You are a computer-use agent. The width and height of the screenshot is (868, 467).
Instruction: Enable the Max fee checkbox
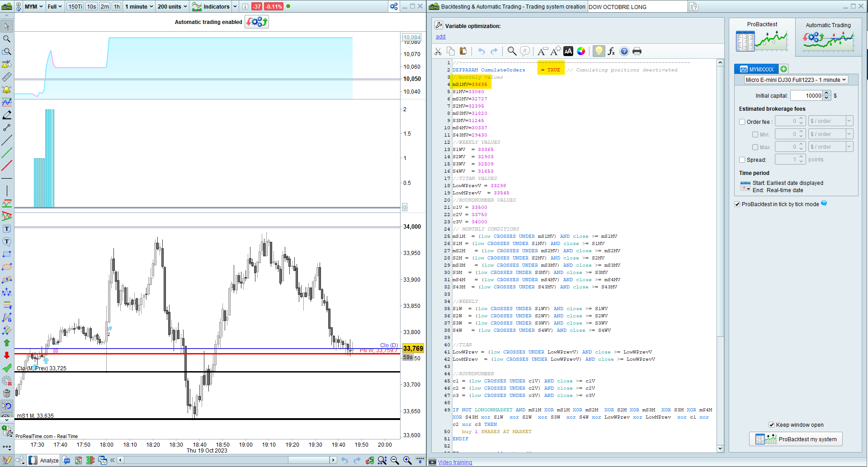tap(755, 147)
